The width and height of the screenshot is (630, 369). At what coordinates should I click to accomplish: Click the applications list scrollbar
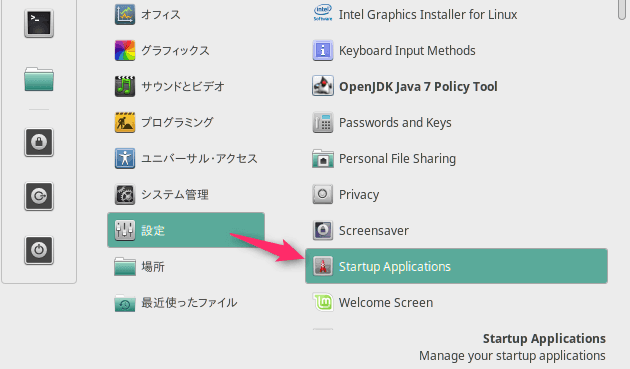click(x=622, y=9)
